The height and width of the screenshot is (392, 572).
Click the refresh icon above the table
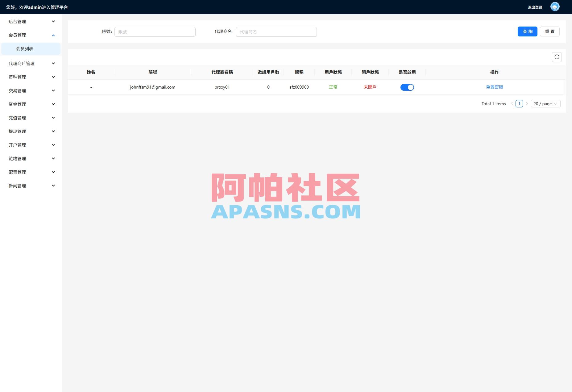tap(557, 57)
